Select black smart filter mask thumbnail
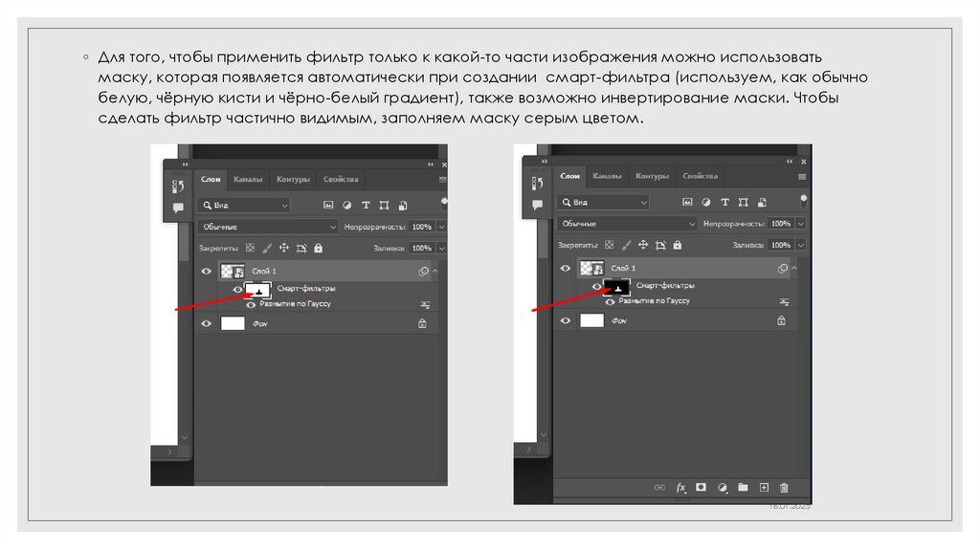This screenshot has width=980, height=549. (617, 287)
